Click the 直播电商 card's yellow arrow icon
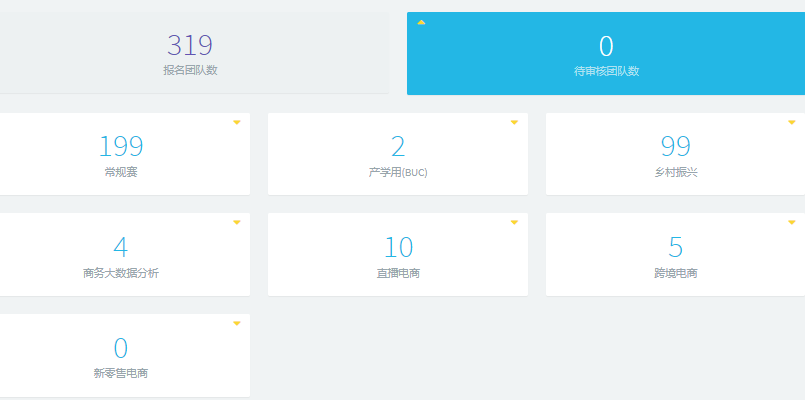Viewport: 805px width, 400px height. (514, 222)
